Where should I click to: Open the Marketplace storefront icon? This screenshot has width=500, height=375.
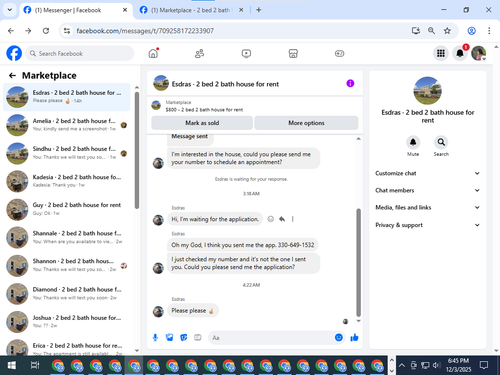(x=293, y=53)
